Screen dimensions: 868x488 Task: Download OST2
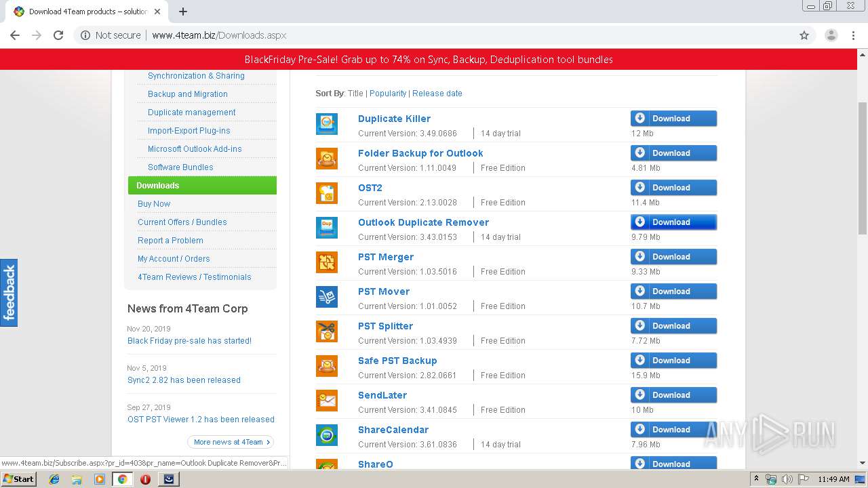[673, 188]
